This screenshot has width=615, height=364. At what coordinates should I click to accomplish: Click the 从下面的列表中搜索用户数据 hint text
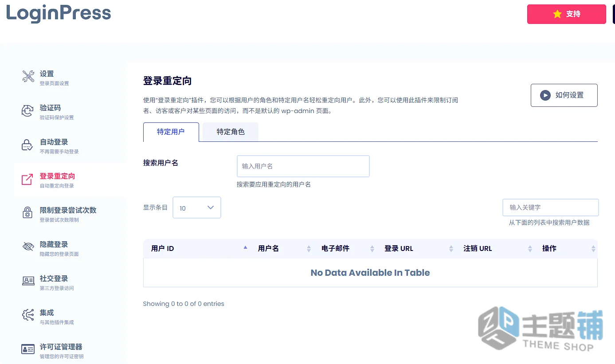(549, 223)
